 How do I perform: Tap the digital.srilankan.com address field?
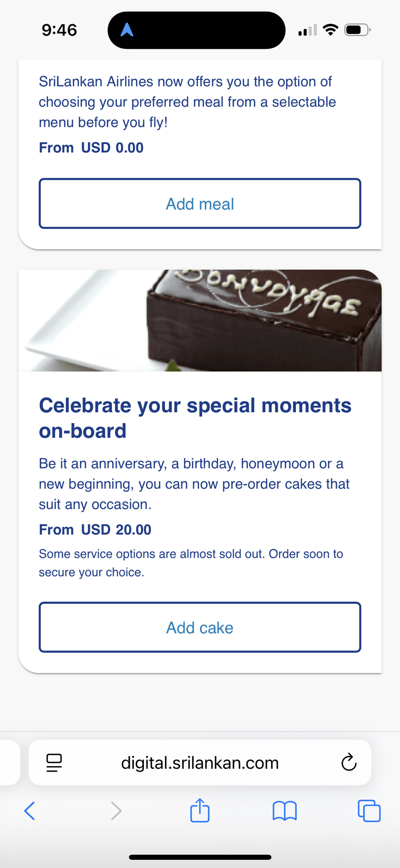200,763
